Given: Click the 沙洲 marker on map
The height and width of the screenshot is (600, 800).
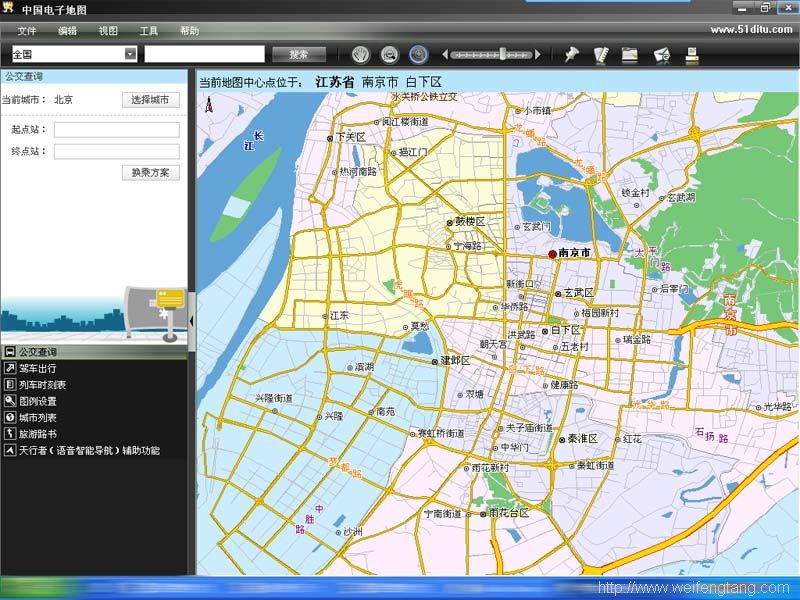Looking at the screenshot, I should click(x=338, y=533).
